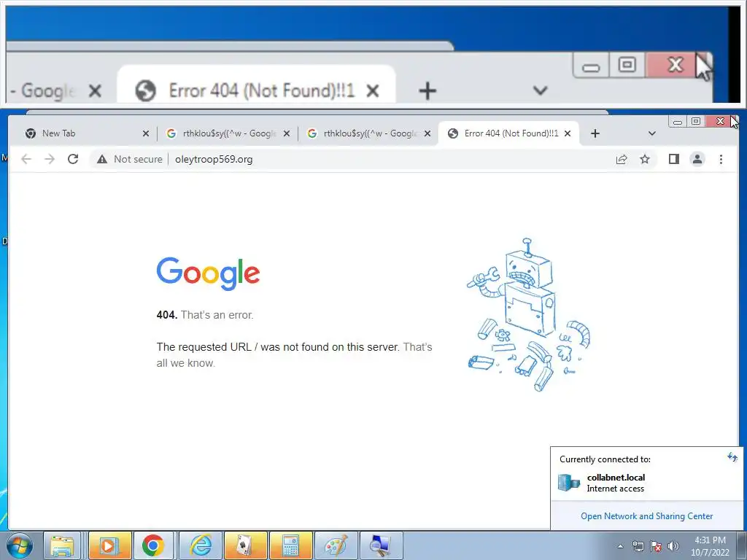Close the New Tab tab
The image size is (747, 560).
point(146,134)
